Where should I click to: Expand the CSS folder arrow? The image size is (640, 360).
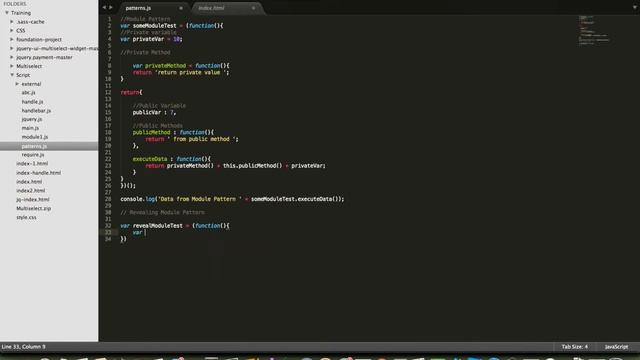(x=12, y=31)
